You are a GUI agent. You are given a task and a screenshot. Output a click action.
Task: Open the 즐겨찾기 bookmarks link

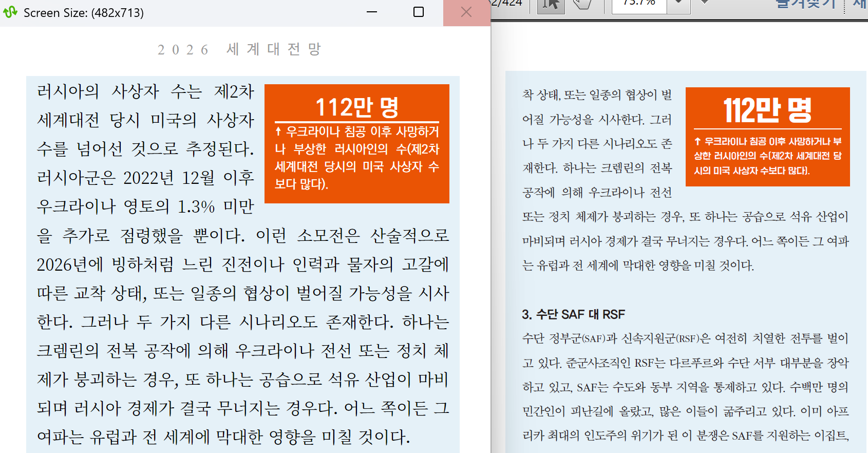[x=806, y=4]
